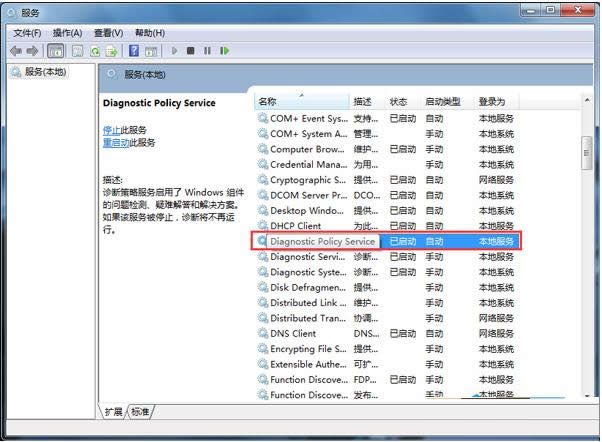This screenshot has width=602, height=442.
Task: Select the Diagnostic Policy Service row
Action: 386,242
